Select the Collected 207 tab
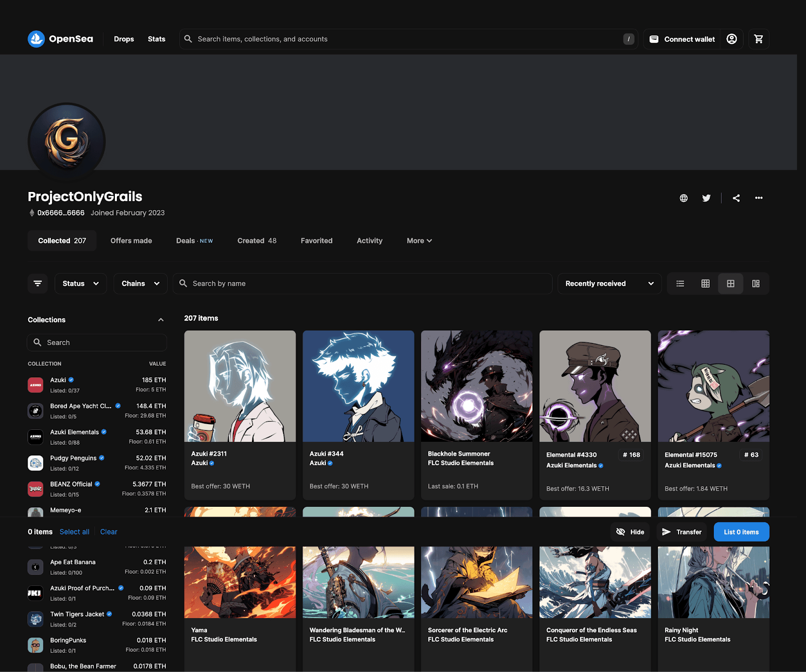This screenshot has width=806, height=672. coord(62,241)
